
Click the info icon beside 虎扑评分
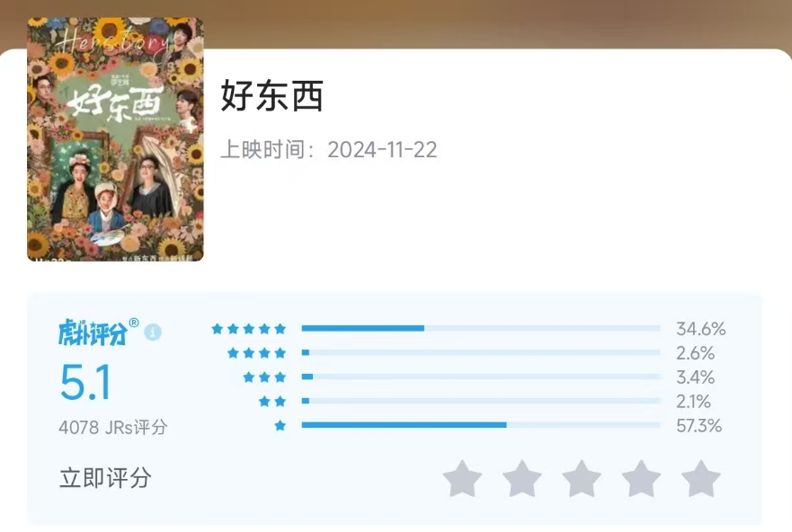[153, 332]
